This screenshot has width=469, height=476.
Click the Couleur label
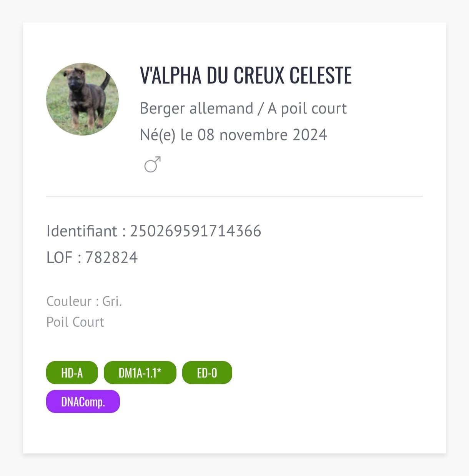click(x=69, y=301)
